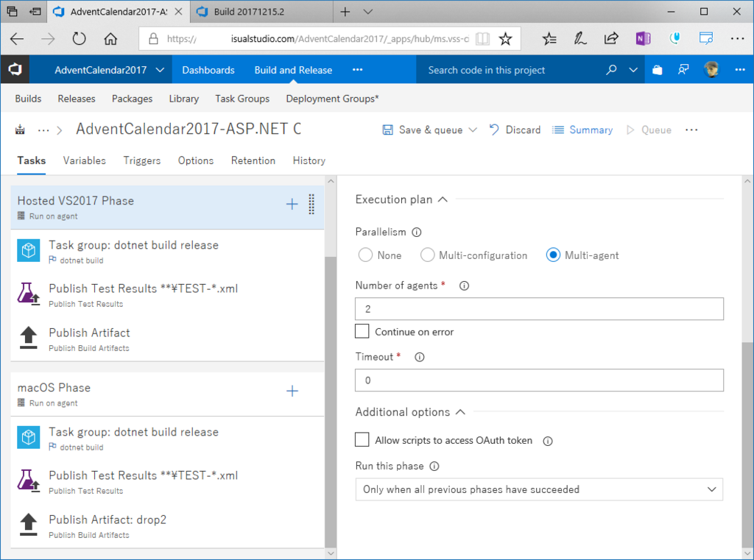Click the browser back arrow

tap(17, 39)
